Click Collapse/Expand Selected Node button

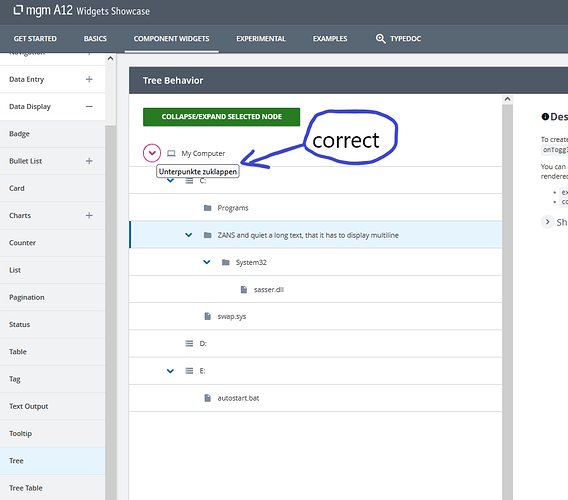(x=221, y=117)
